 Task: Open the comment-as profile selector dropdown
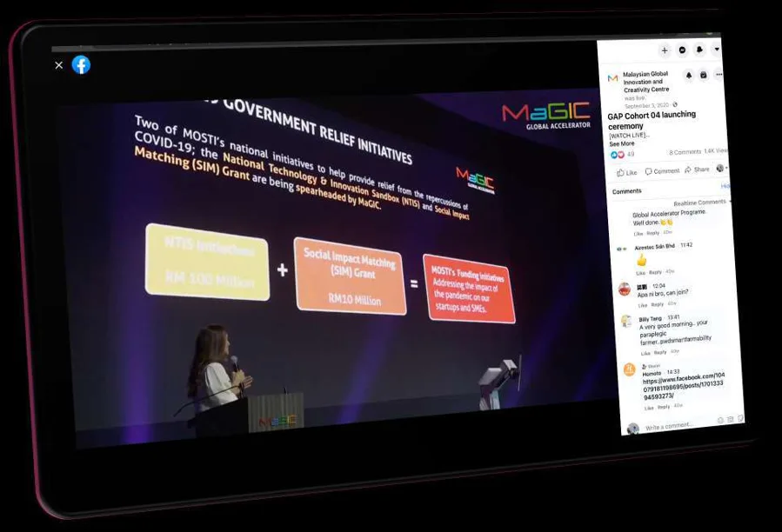[722, 168]
